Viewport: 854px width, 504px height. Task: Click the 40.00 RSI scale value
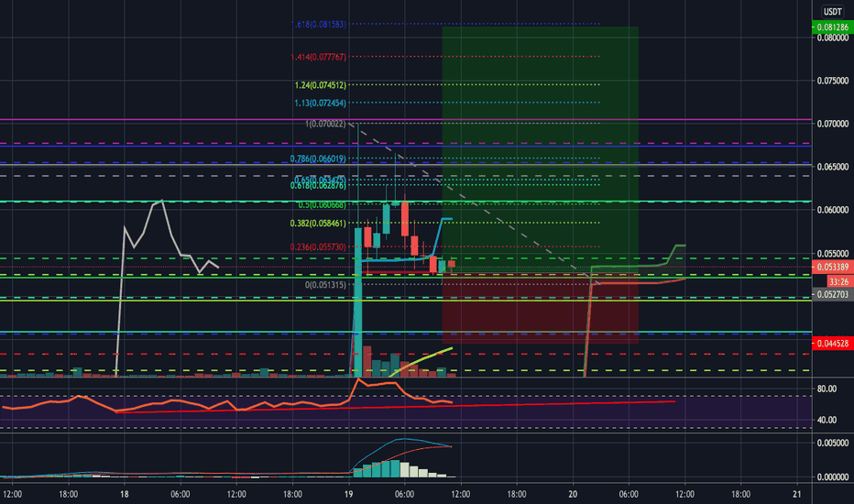827,420
